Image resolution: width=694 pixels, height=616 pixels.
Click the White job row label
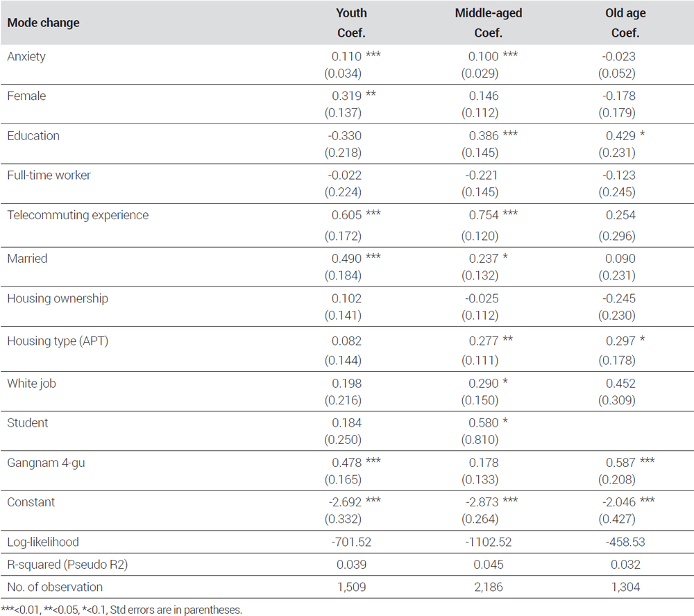tap(31, 384)
